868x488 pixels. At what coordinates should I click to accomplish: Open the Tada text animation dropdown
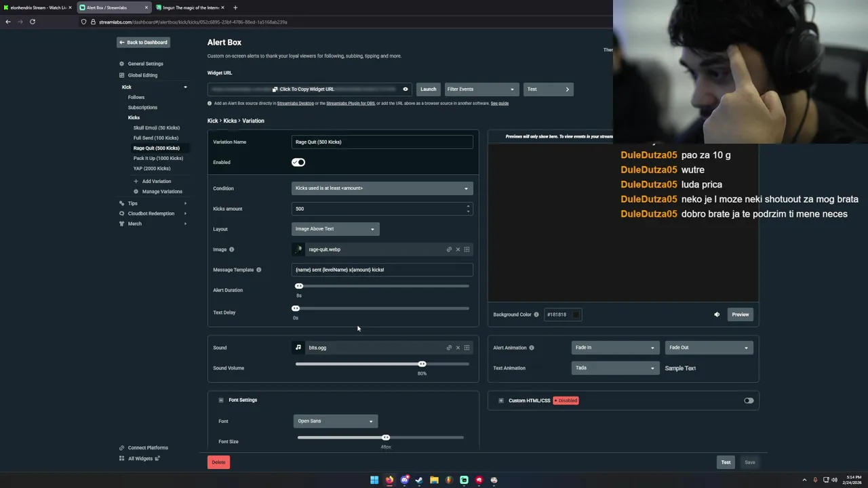(x=614, y=368)
